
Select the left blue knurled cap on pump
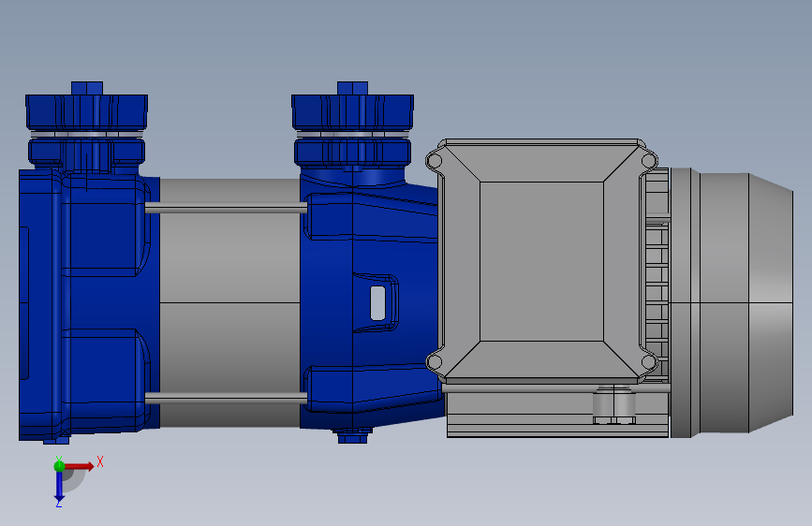(x=86, y=111)
